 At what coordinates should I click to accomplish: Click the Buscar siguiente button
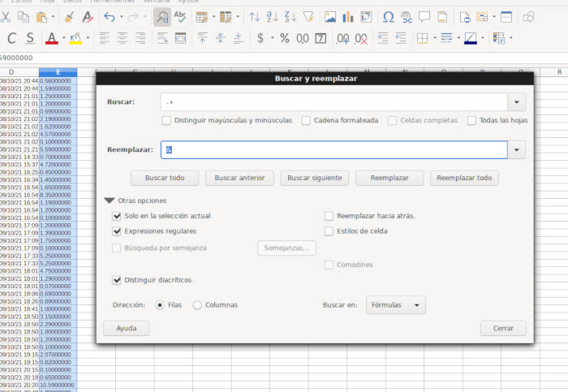pos(315,178)
